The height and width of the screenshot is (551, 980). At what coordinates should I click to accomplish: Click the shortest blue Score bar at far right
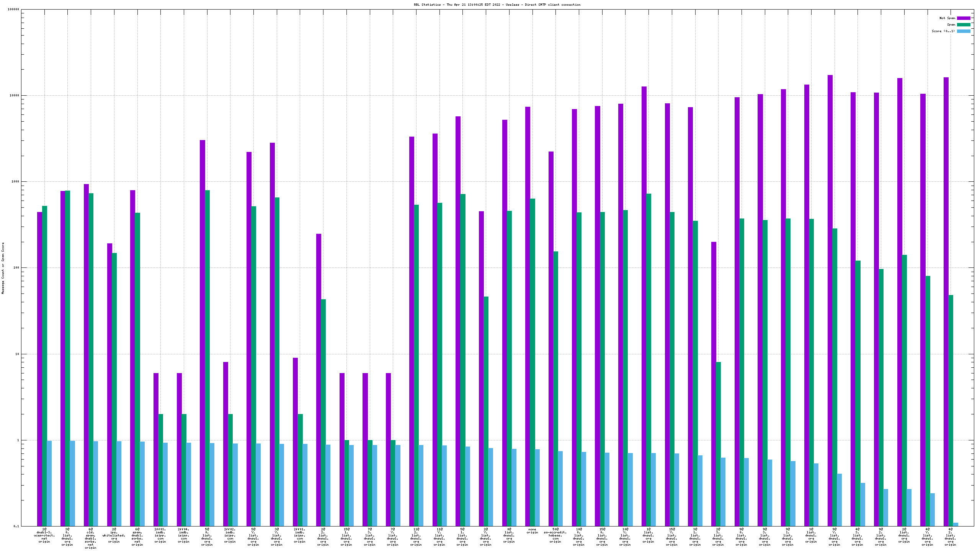pos(955,524)
